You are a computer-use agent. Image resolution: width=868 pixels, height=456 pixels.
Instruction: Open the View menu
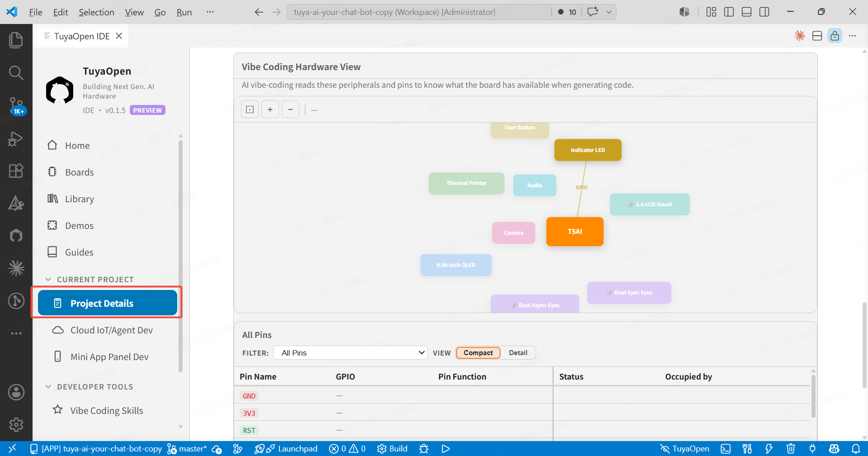click(134, 12)
